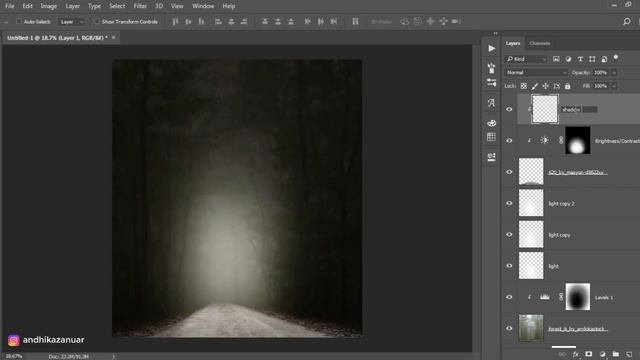The image size is (640, 360).
Task: Open the Libraries panel icon below Swatches
Action: point(491,157)
